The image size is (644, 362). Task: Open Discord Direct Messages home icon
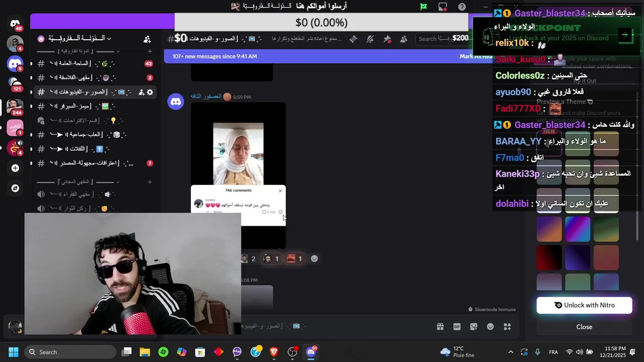(15, 24)
